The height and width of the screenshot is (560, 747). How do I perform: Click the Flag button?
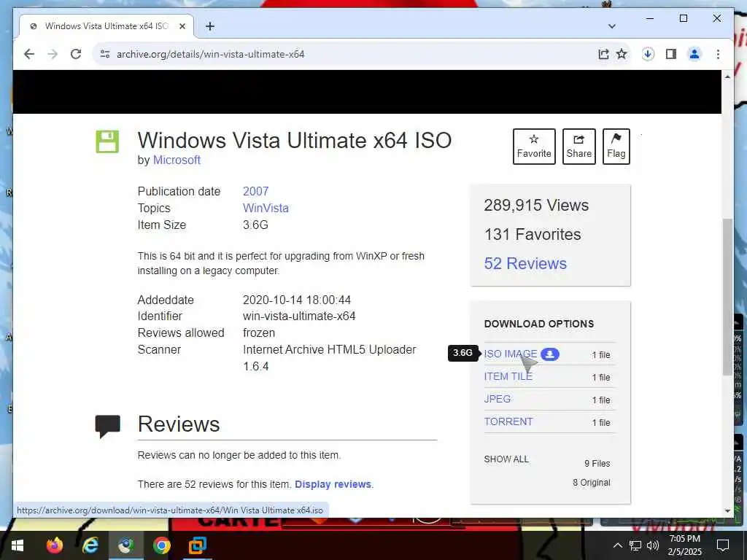616,146
